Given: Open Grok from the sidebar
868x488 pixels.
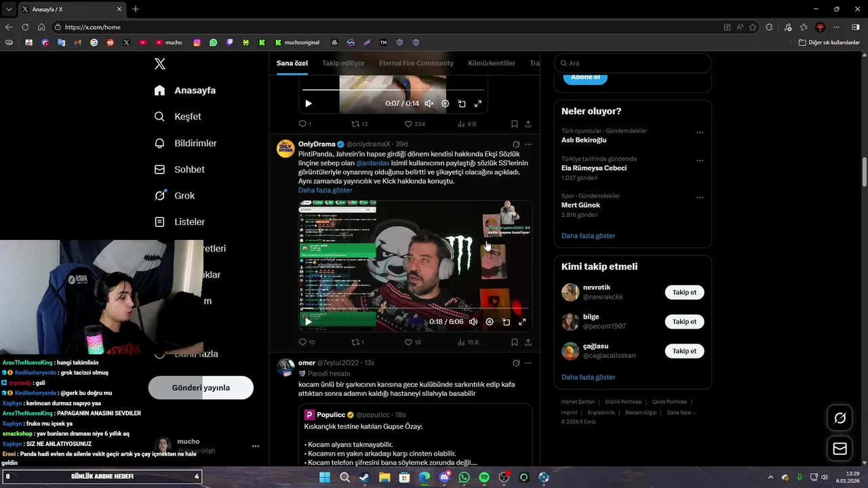Looking at the screenshot, I should click(x=175, y=195).
